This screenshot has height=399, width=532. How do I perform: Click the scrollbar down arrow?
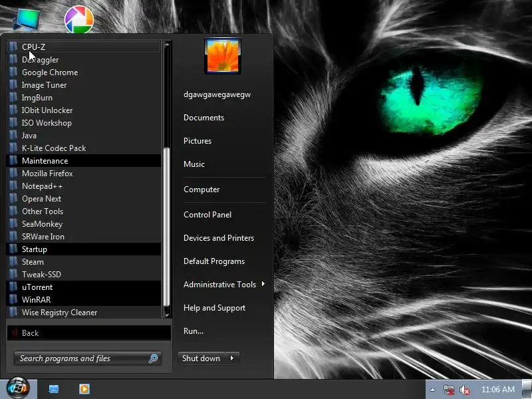pyautogui.click(x=167, y=315)
